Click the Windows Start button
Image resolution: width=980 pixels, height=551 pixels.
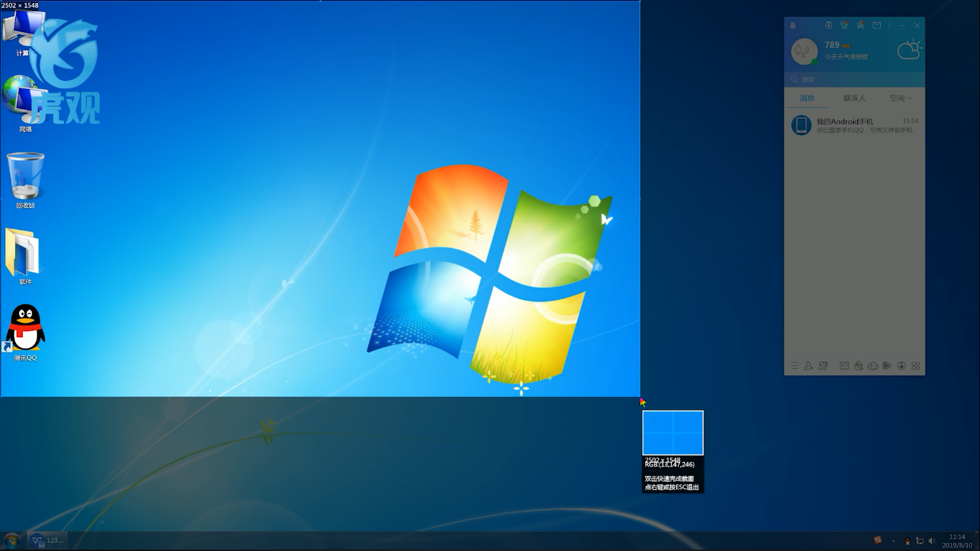click(12, 540)
